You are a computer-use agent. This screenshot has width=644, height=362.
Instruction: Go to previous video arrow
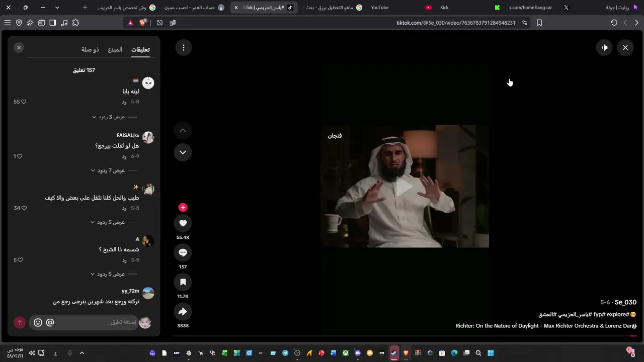183,130
